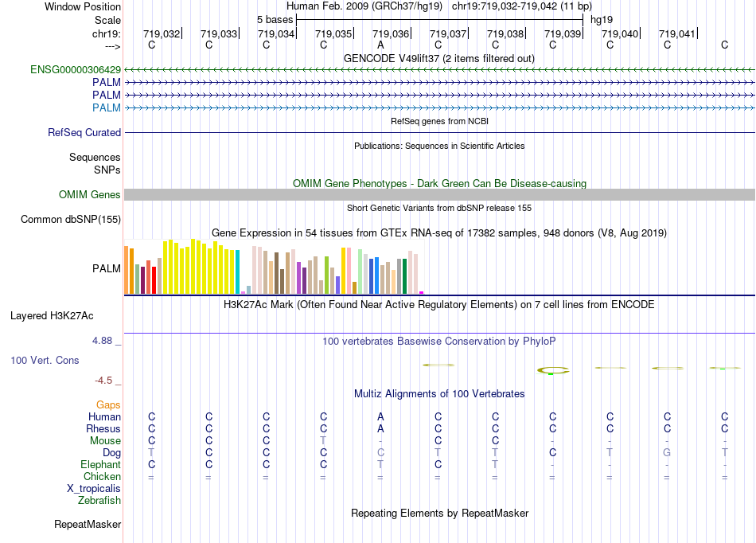756x543 pixels.
Task: Click 'Publications: Sequences in Scientific Articles' title
Action: (x=439, y=146)
